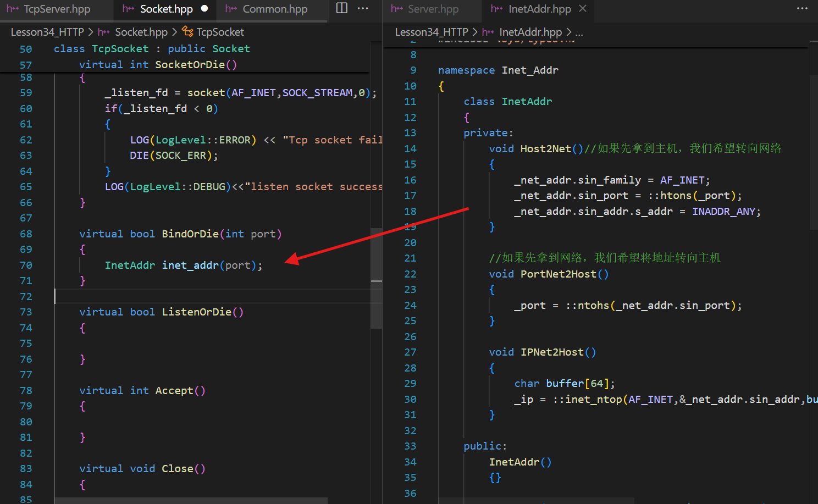Screen dimensions: 818x504
Task: Click the 'Close' function name
Action: click(x=178, y=469)
